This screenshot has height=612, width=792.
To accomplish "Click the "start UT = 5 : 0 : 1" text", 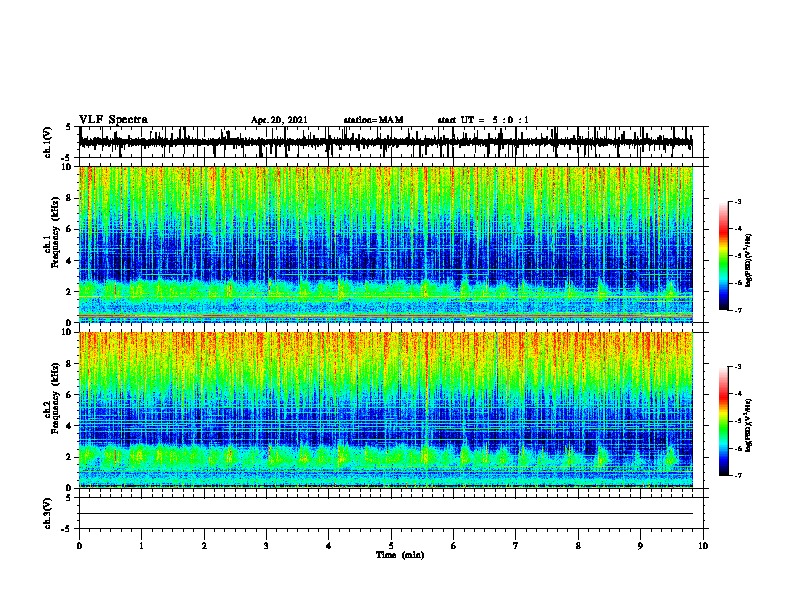I will (x=483, y=120).
